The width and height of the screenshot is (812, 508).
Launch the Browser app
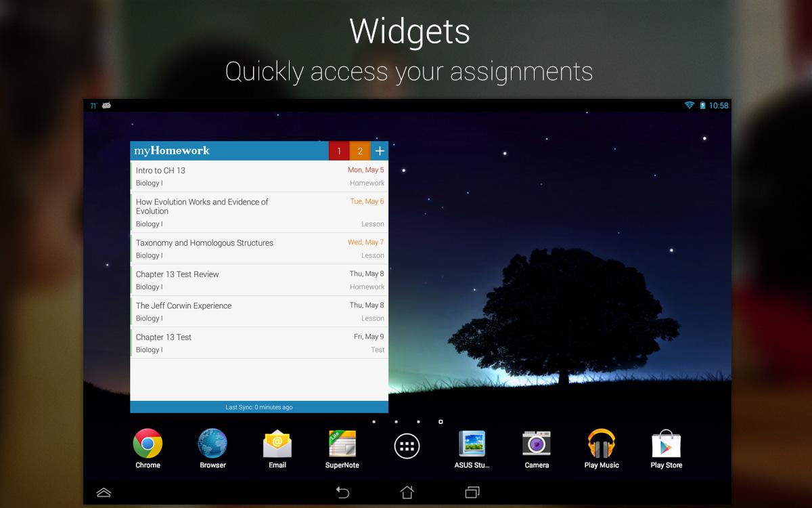(x=212, y=448)
